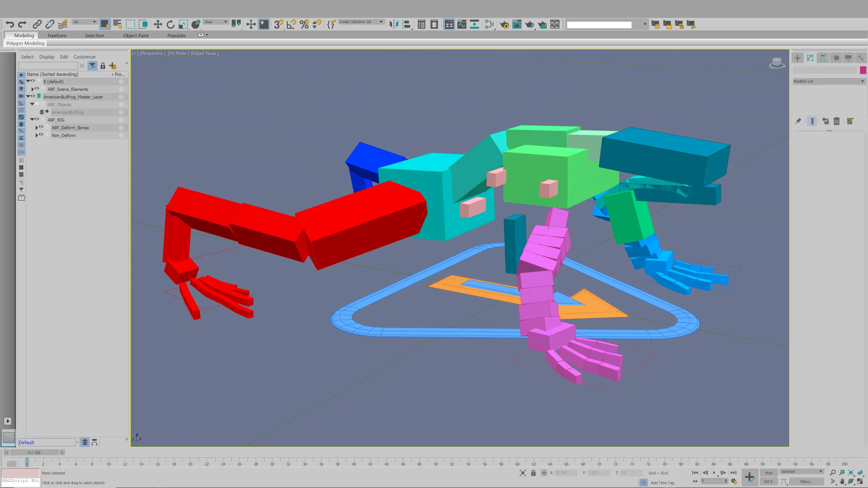Click the Scene Explorer search field
868x488 pixels.
click(48, 66)
